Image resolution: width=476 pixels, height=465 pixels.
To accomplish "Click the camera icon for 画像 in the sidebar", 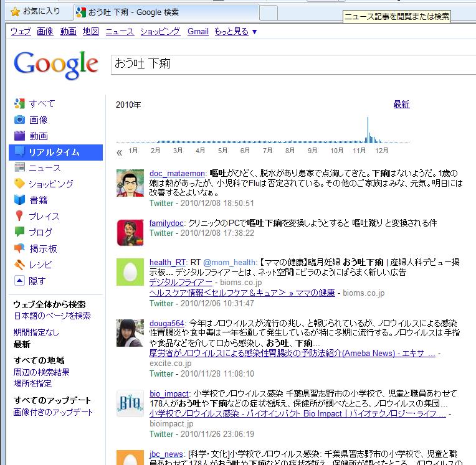I will tap(19, 120).
